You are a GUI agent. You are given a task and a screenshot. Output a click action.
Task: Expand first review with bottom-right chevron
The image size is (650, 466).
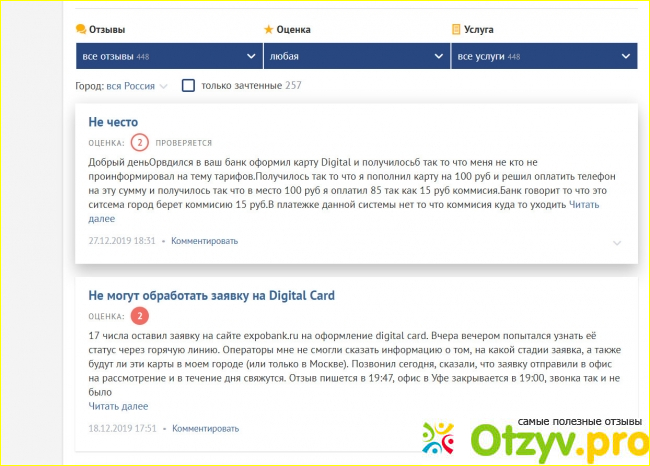coord(617,243)
